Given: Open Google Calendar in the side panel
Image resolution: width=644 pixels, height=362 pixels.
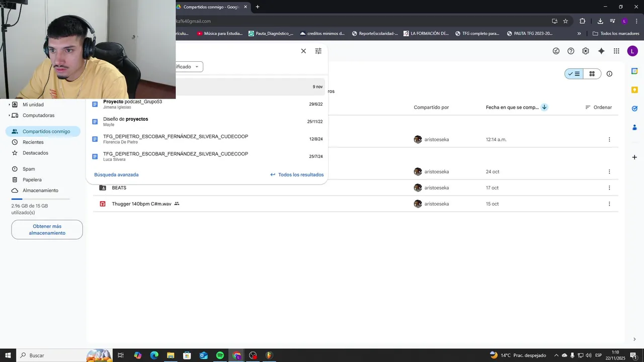Looking at the screenshot, I should [634, 71].
